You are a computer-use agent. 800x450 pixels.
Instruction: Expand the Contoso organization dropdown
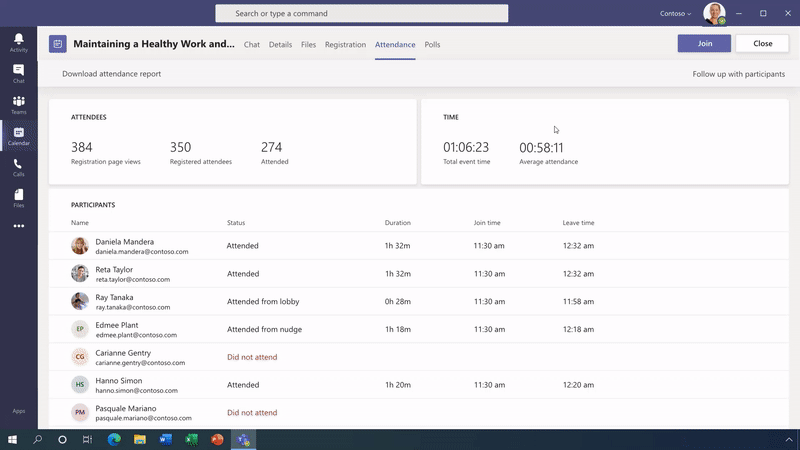click(x=676, y=14)
